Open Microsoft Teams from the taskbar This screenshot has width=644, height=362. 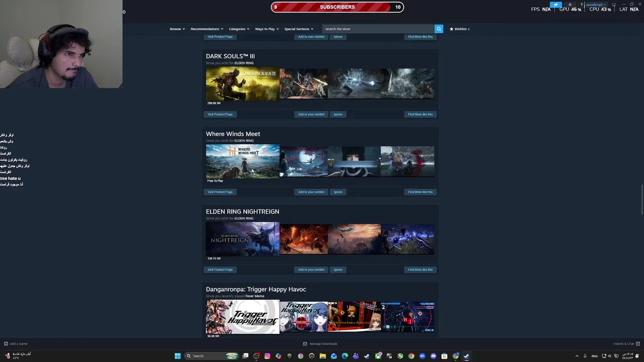[356, 356]
